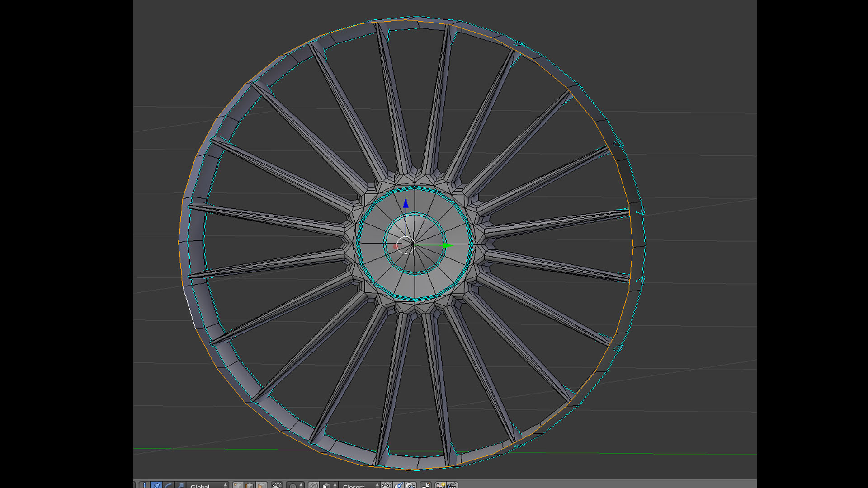Switch to face select mode
The image size is (868, 488).
[x=261, y=485]
